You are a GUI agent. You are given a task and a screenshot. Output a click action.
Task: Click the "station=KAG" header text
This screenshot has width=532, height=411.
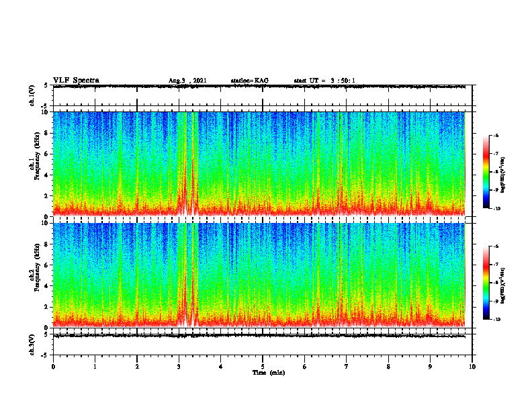[249, 81]
